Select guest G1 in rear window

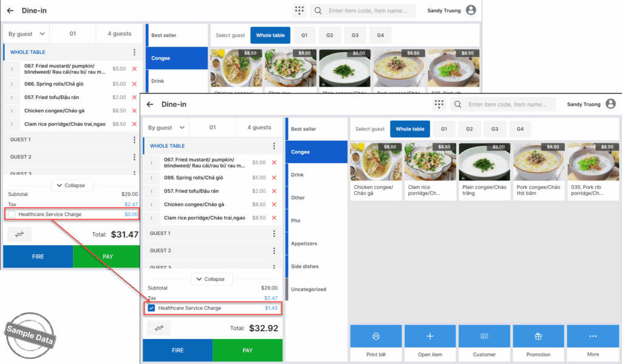click(x=304, y=35)
